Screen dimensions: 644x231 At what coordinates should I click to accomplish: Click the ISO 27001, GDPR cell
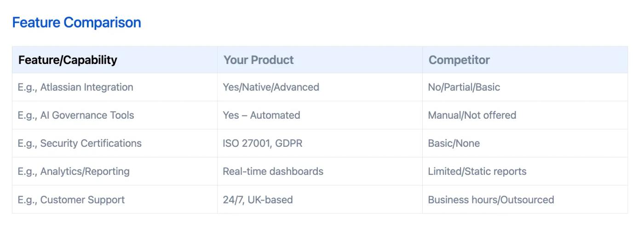tap(262, 143)
